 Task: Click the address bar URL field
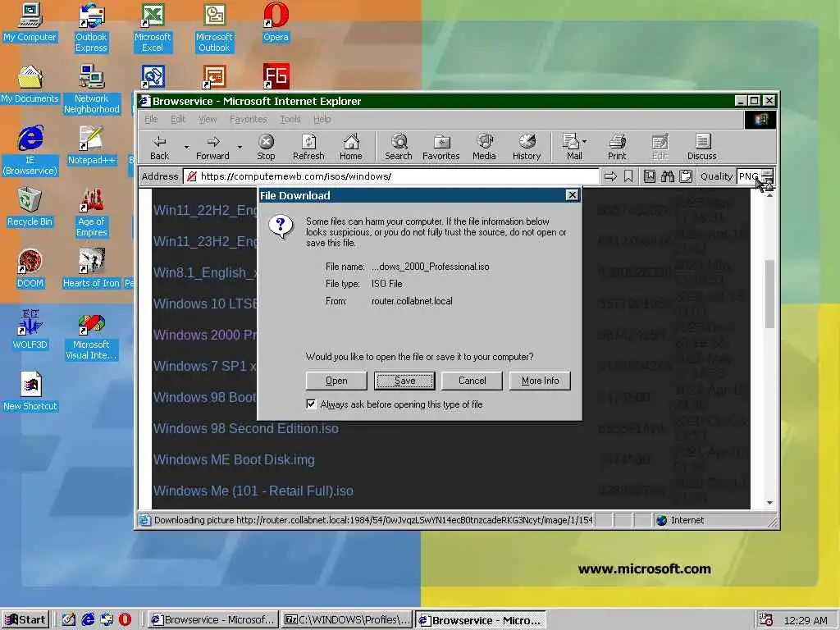pyautogui.click(x=391, y=176)
